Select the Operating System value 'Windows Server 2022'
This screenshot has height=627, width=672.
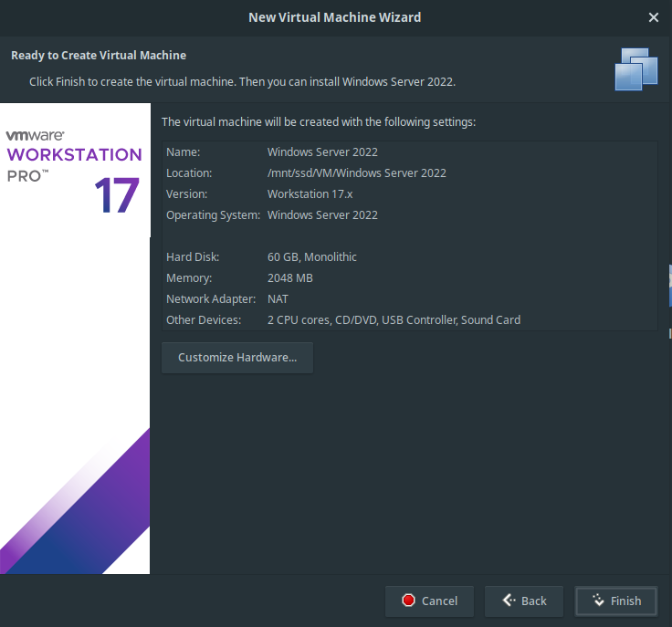tap(322, 215)
